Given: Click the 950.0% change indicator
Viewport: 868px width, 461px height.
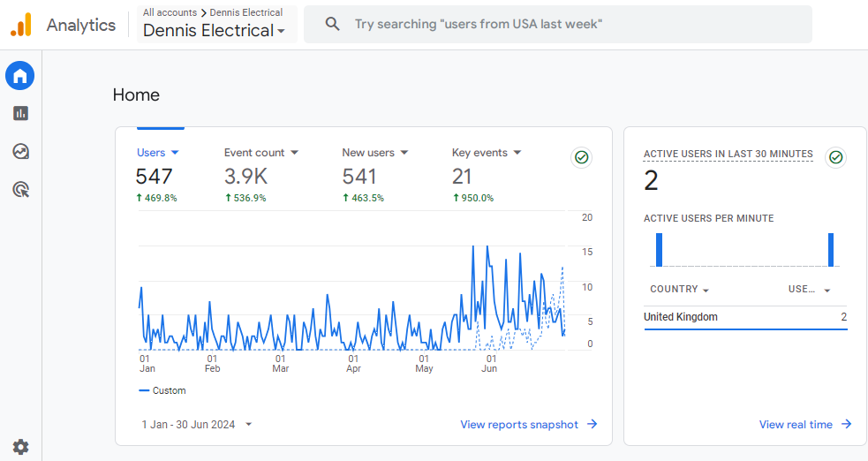Looking at the screenshot, I should tap(473, 198).
